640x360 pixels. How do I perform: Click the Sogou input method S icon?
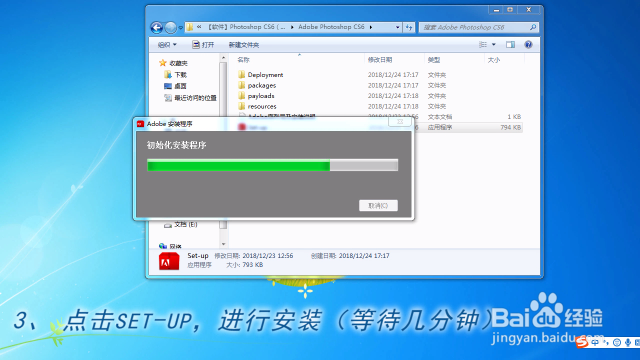[x=582, y=342]
